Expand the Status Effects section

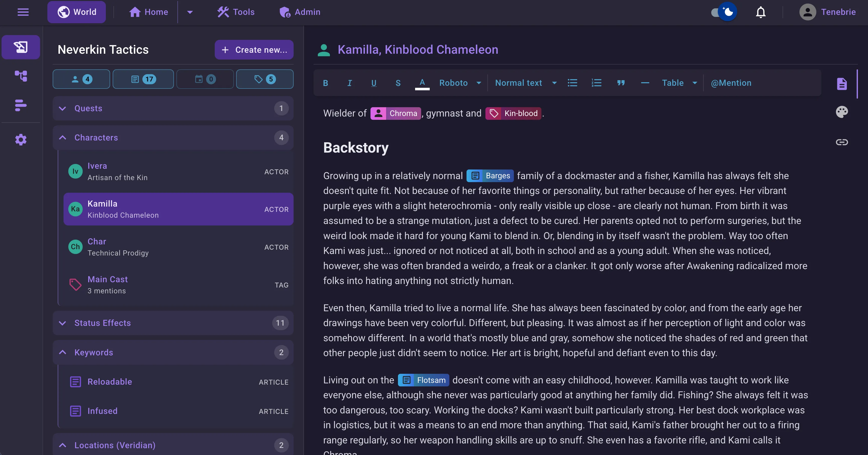(173, 323)
